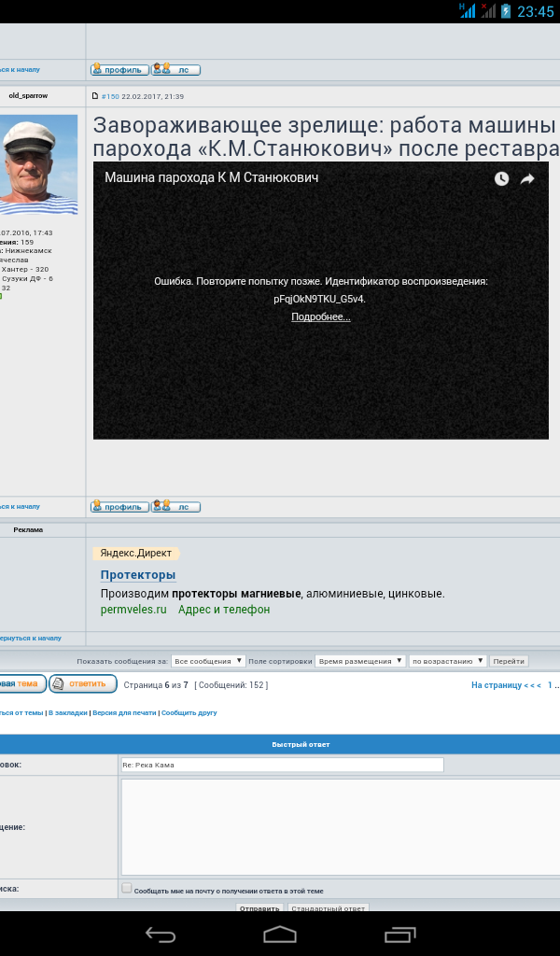Viewport: 560px width, 956px height.
Task: Click the 'Подробнее...' link in video error
Action: pyautogui.click(x=321, y=316)
